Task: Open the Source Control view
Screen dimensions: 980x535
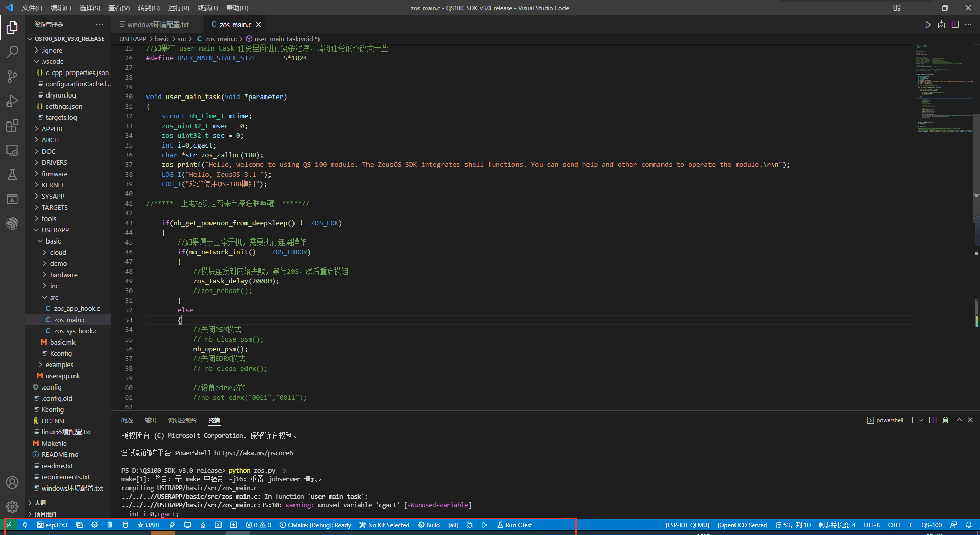Action: point(12,76)
